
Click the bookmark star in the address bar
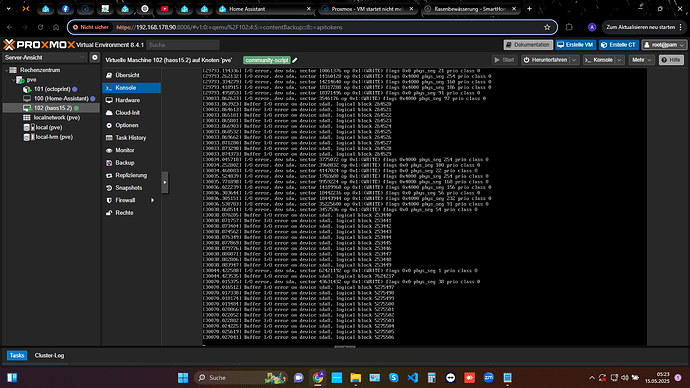click(x=547, y=27)
